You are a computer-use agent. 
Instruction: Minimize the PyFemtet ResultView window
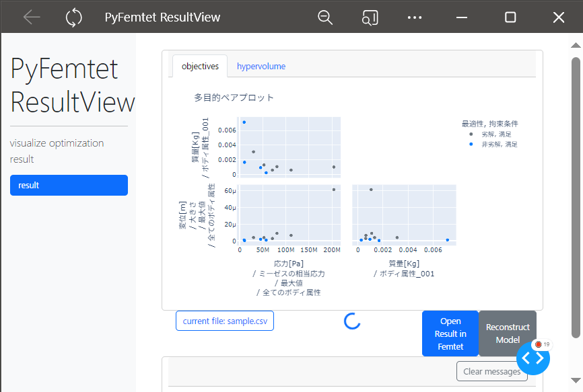[x=462, y=17]
